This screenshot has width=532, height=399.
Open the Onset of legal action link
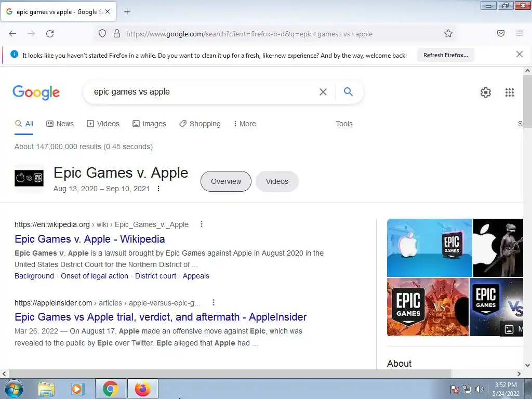(95, 276)
